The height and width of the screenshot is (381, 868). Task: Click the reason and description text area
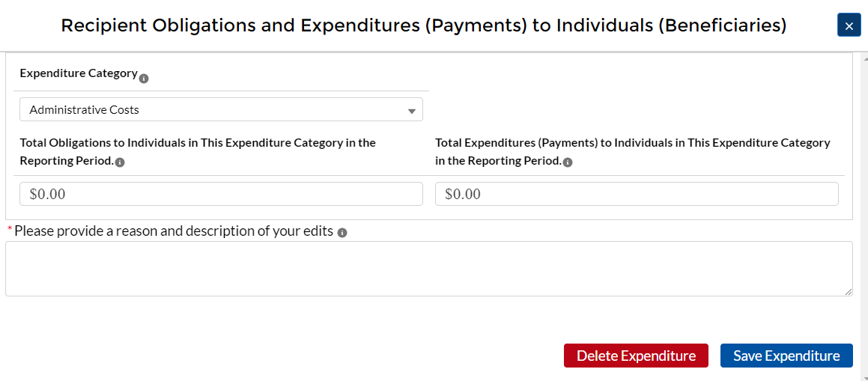(428, 268)
